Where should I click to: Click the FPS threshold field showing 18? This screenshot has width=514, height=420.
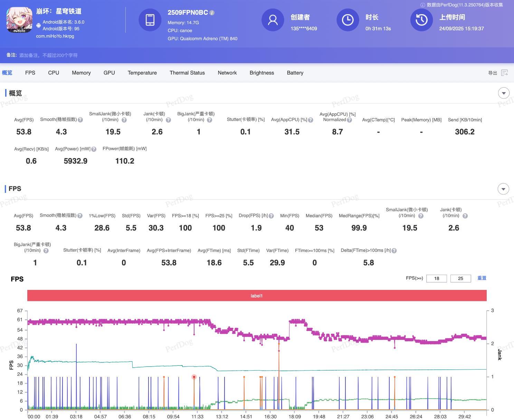click(436, 279)
